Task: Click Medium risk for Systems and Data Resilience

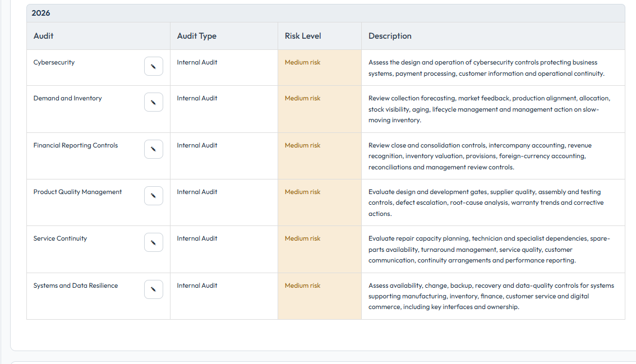Action: [x=303, y=285]
